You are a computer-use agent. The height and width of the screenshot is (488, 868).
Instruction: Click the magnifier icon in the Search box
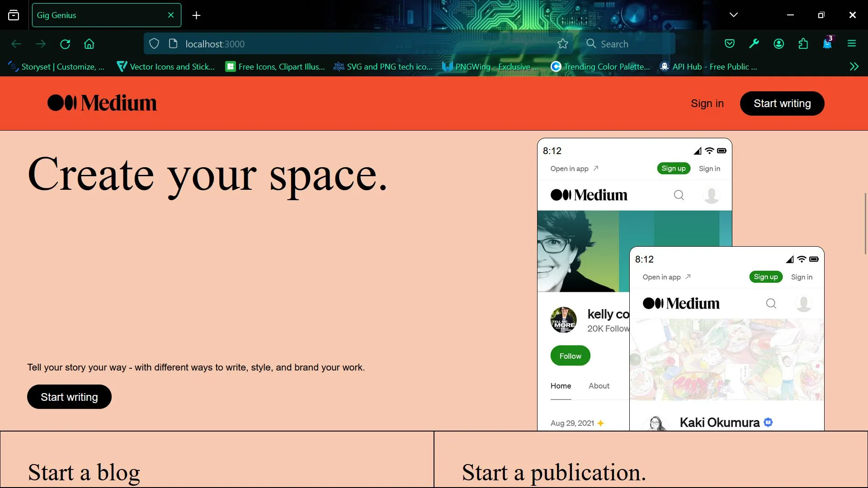591,44
